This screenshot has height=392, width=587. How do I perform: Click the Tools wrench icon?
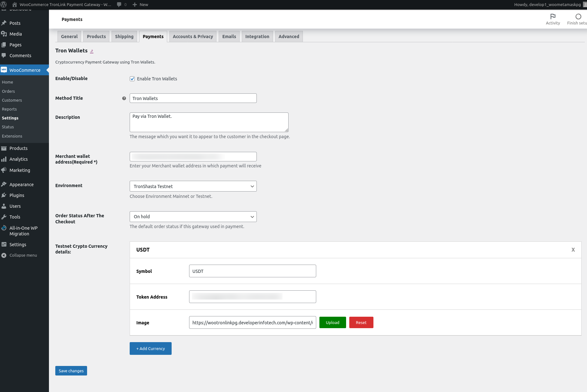click(4, 217)
